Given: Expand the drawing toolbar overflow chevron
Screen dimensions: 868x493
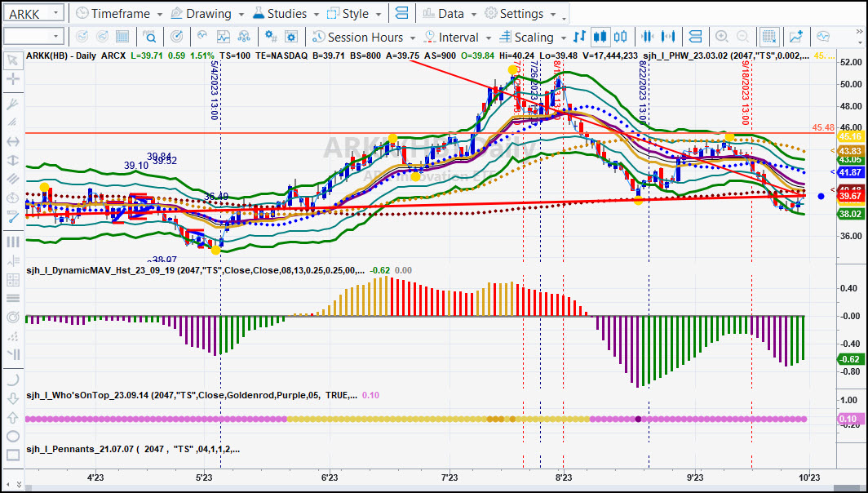Looking at the screenshot, I should [x=18, y=485].
